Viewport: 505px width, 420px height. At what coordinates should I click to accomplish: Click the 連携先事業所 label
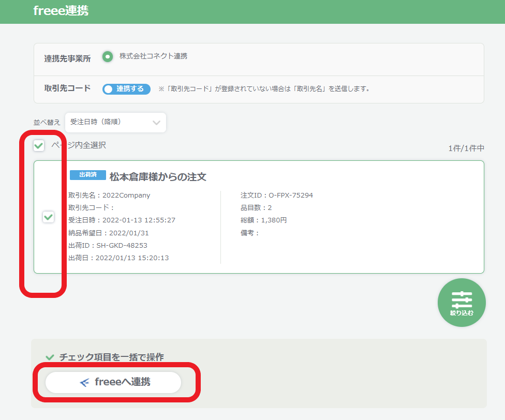tap(67, 58)
